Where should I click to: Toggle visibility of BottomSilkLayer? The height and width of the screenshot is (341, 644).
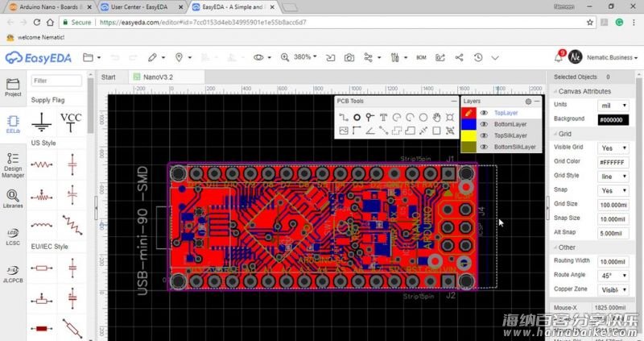(x=484, y=147)
